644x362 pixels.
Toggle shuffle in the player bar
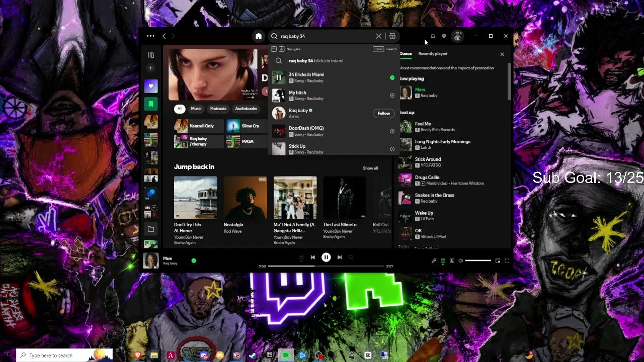click(301, 257)
